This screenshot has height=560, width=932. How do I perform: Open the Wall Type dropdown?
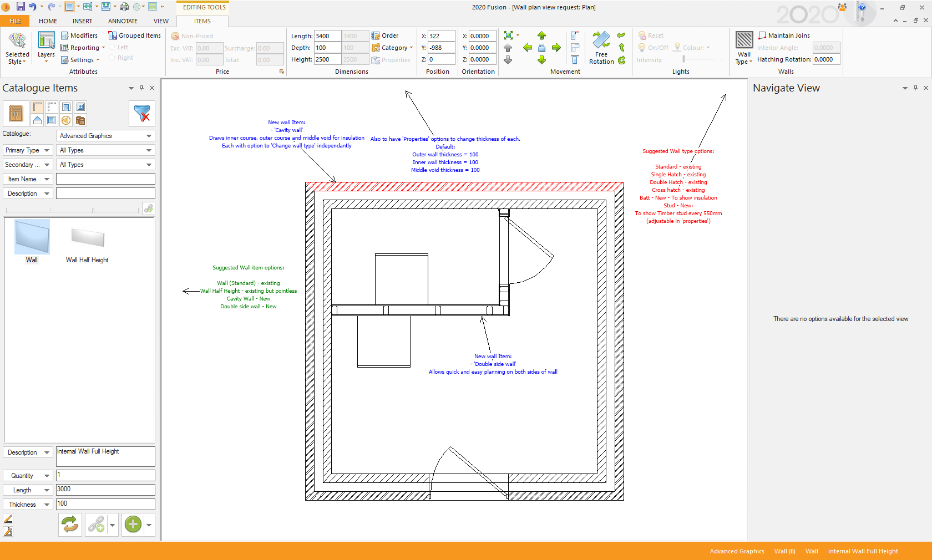(x=744, y=48)
